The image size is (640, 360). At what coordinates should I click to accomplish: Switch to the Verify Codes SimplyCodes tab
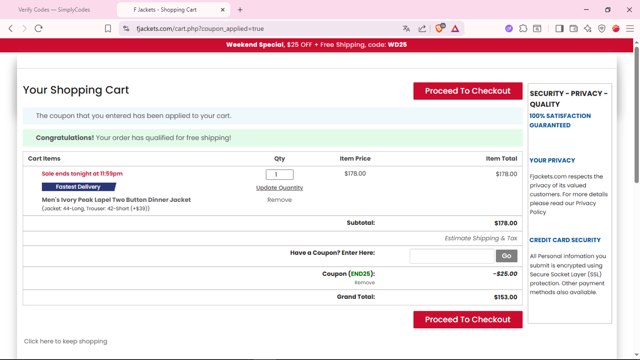click(54, 9)
